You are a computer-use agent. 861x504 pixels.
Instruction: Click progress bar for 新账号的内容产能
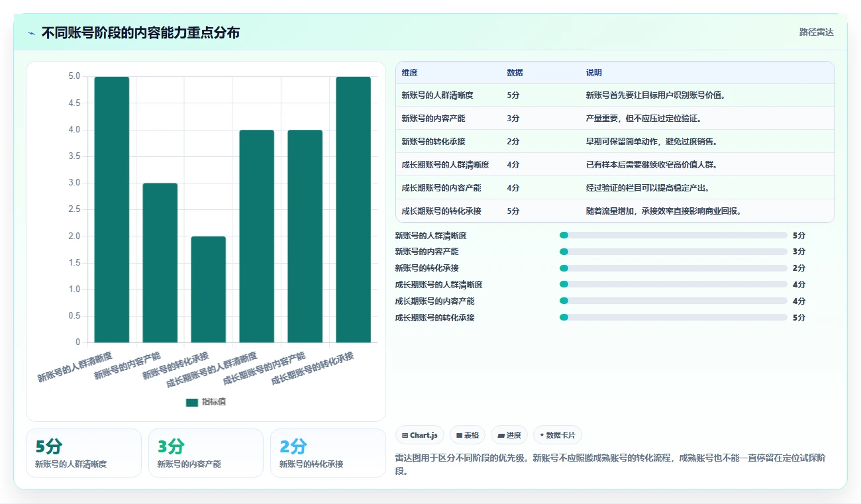pyautogui.click(x=674, y=252)
